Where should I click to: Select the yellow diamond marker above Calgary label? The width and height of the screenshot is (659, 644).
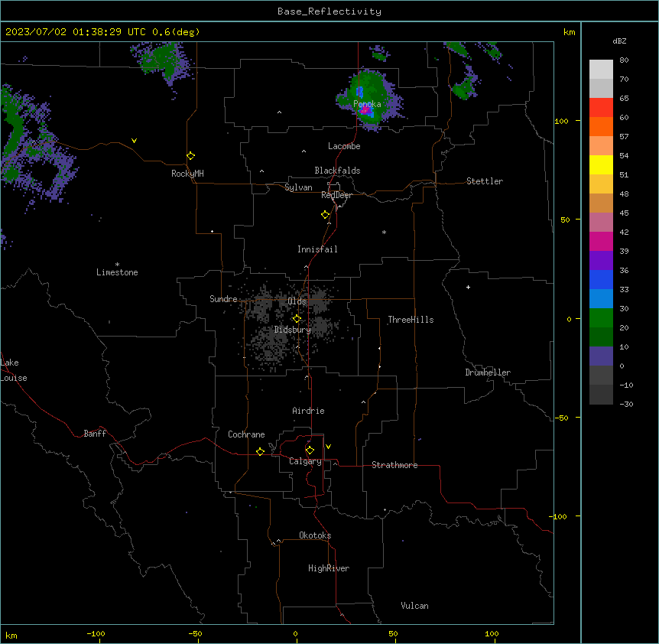(310, 450)
